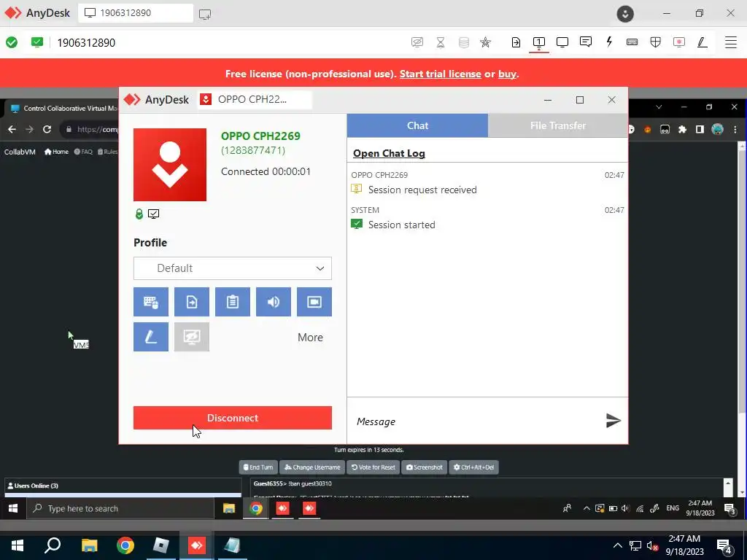This screenshot has width=747, height=560.
Task: Toggle clipboard access permission button
Action: pyautogui.click(x=233, y=302)
